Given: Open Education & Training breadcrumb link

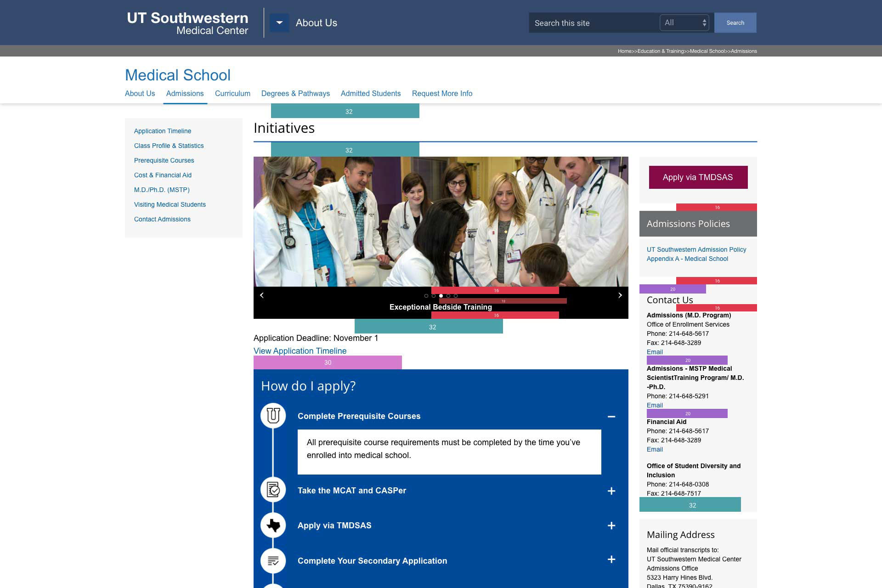Looking at the screenshot, I should 661,51.
